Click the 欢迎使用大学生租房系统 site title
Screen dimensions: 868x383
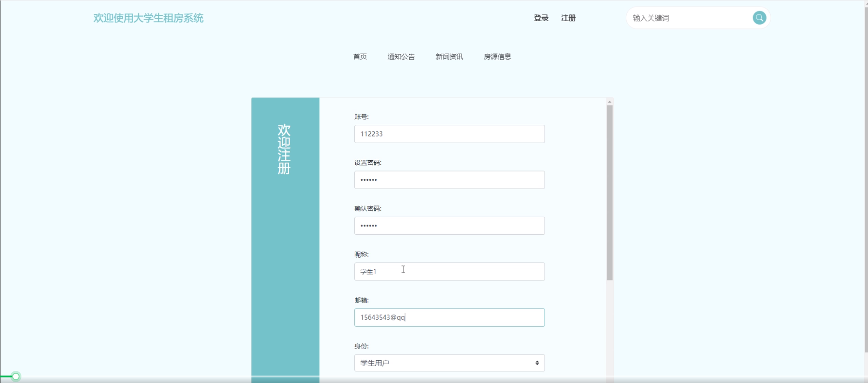tap(149, 18)
